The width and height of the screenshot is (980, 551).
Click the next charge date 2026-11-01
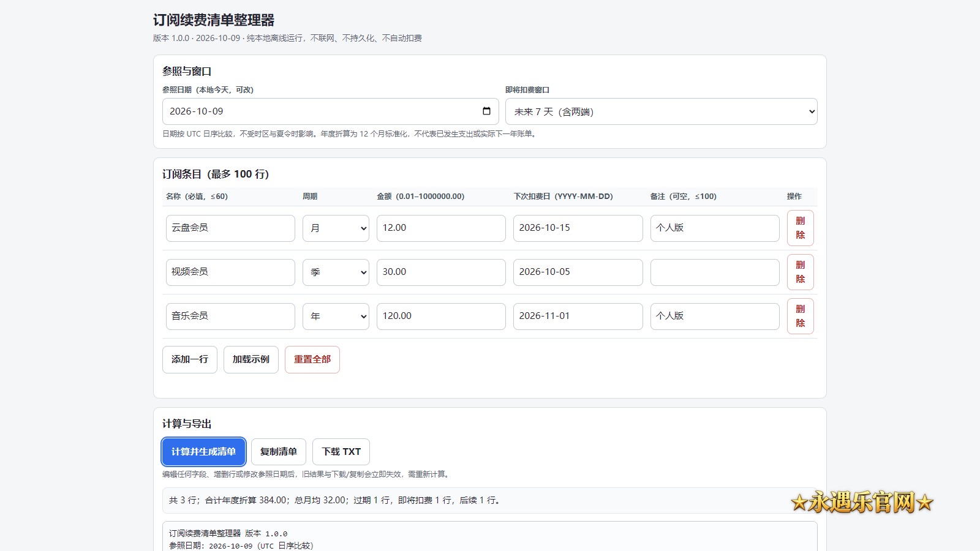click(578, 316)
